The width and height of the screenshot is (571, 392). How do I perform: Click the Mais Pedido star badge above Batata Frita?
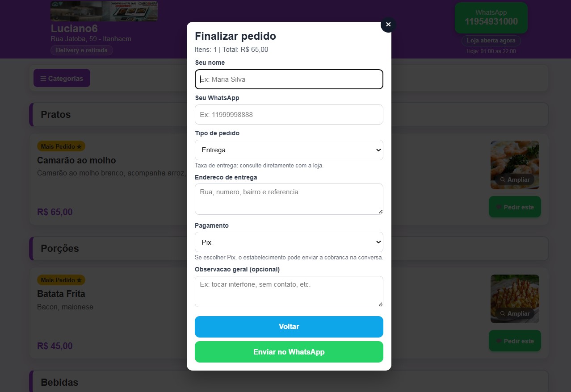(61, 280)
